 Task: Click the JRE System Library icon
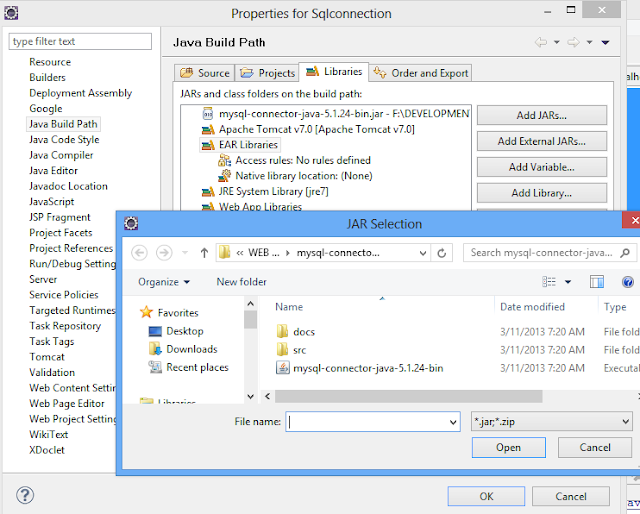point(208,191)
